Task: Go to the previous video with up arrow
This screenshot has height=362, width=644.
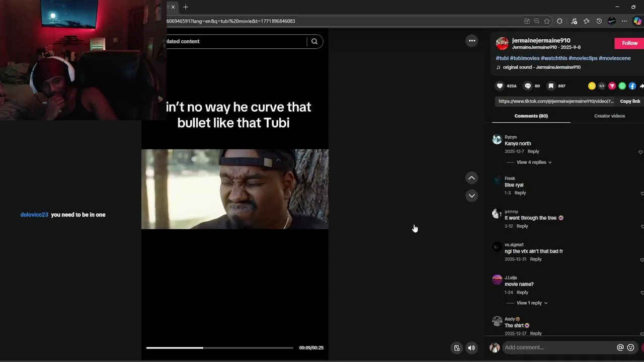Action: (x=471, y=177)
